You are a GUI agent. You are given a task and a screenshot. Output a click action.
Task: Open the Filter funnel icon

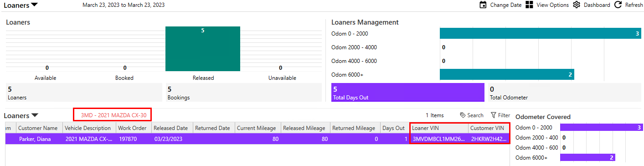(493, 115)
